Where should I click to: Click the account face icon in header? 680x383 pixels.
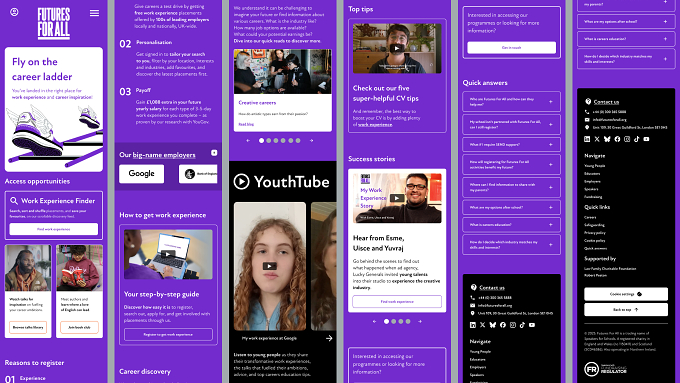click(14, 12)
